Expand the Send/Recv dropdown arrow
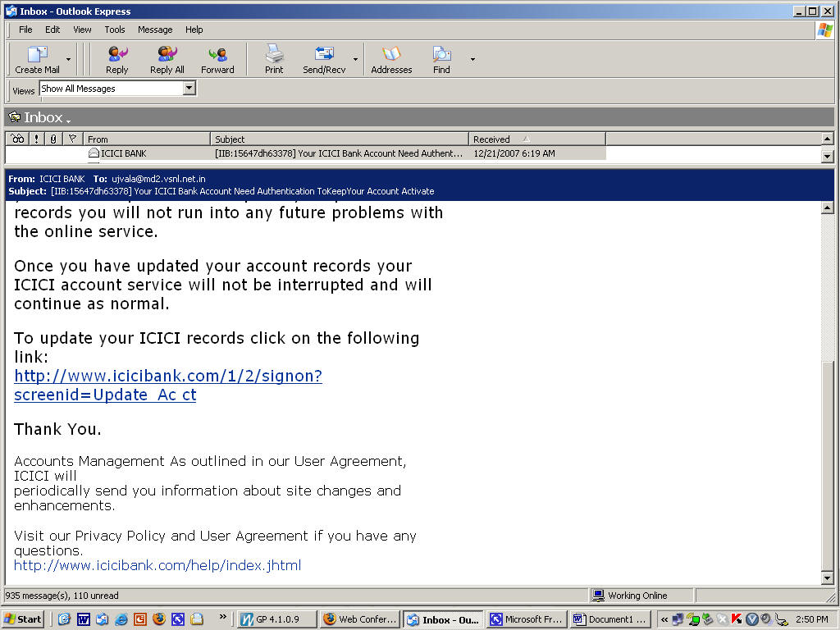The height and width of the screenshot is (630, 840). (355, 59)
